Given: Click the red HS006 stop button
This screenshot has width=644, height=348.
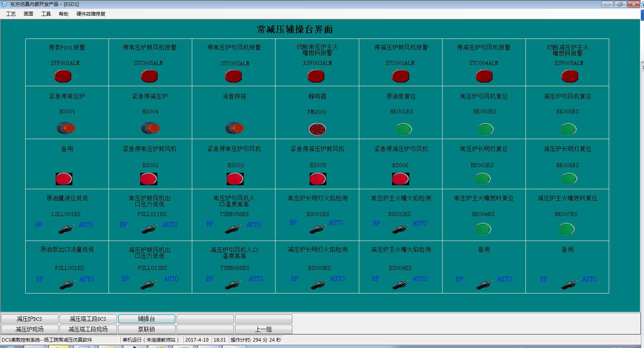Looking at the screenshot, I should [x=400, y=179].
